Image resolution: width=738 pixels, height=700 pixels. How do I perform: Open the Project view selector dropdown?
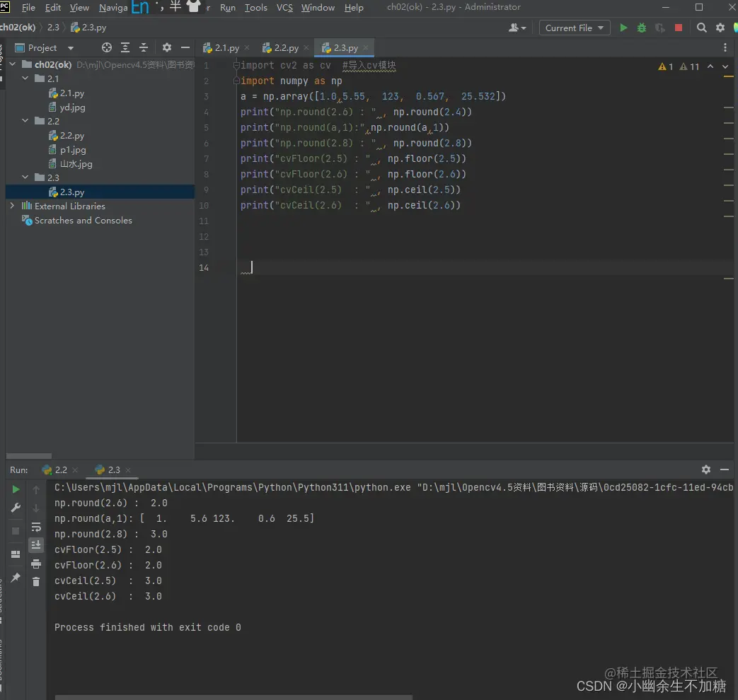click(45, 47)
